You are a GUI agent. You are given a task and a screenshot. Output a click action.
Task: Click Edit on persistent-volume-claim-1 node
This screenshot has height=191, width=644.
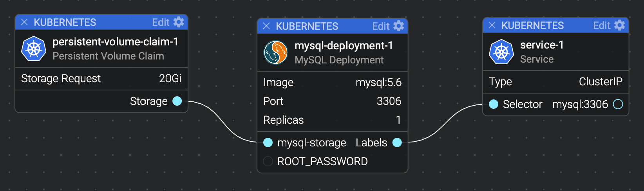(x=161, y=22)
